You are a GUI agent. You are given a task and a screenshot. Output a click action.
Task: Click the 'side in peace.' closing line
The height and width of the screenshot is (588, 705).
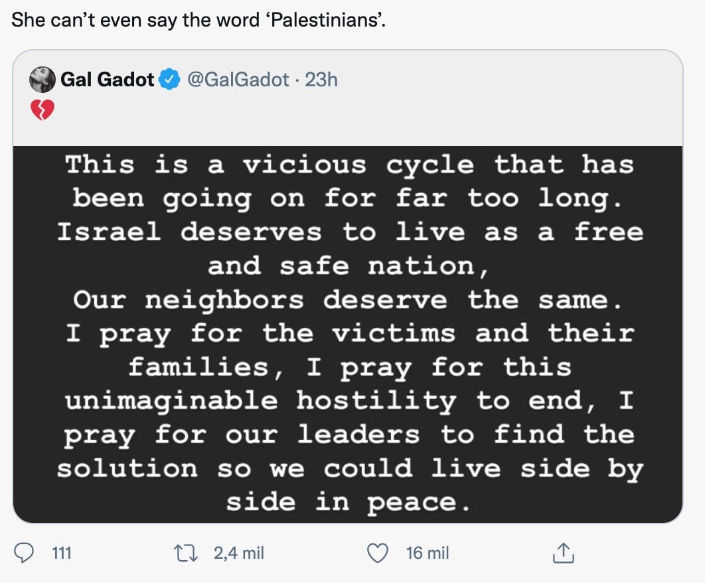pos(350,502)
